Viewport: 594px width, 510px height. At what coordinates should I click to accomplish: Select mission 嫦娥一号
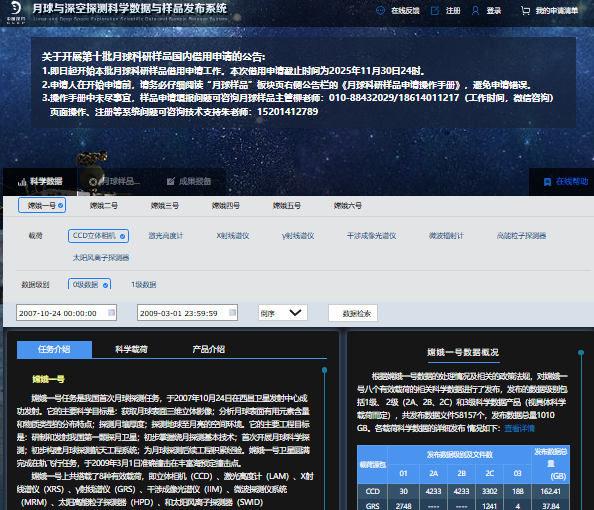(42, 205)
